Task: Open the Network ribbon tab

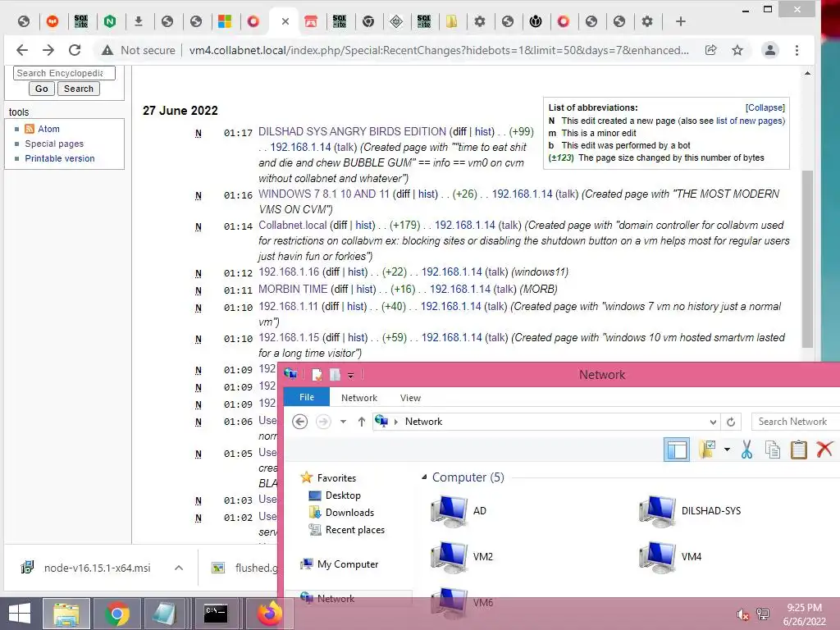Action: point(359,398)
